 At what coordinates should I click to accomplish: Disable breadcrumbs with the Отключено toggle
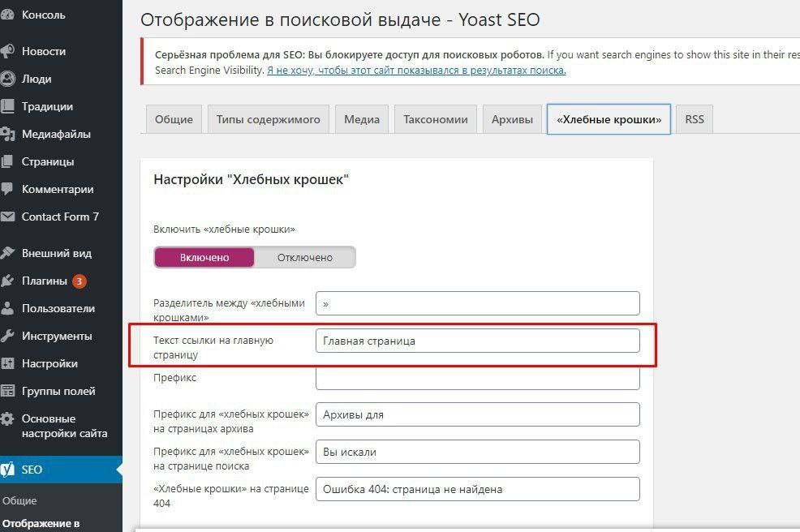tap(305, 257)
